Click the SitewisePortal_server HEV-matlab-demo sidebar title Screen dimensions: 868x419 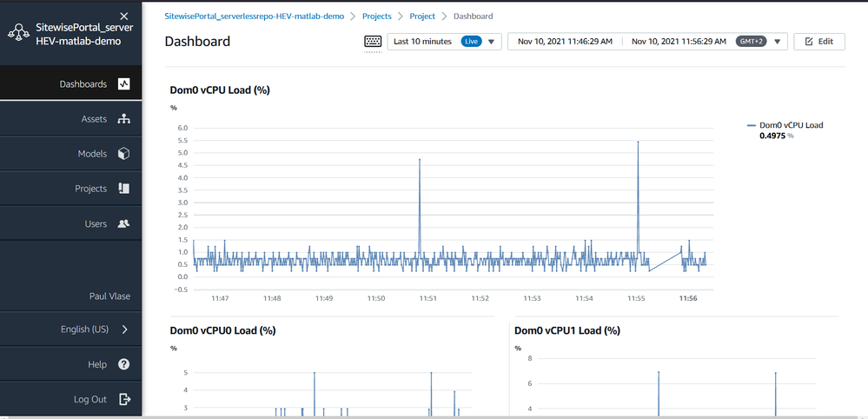(x=84, y=34)
